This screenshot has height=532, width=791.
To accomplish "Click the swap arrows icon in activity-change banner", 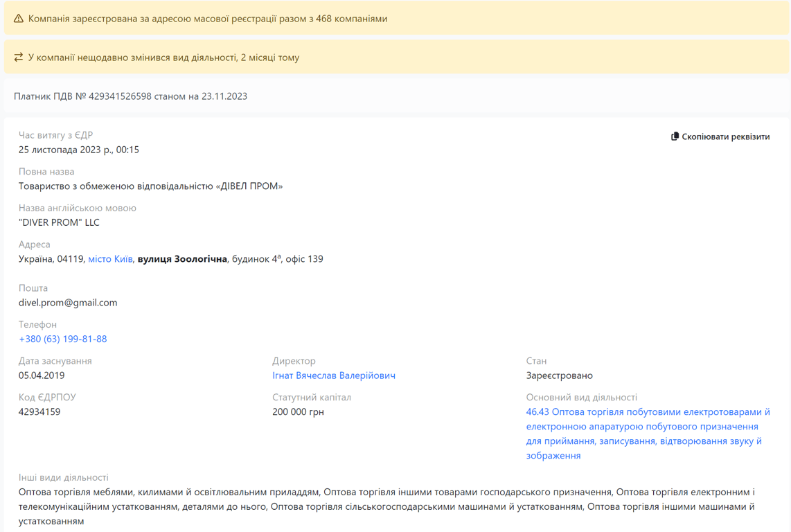I will pyautogui.click(x=19, y=57).
